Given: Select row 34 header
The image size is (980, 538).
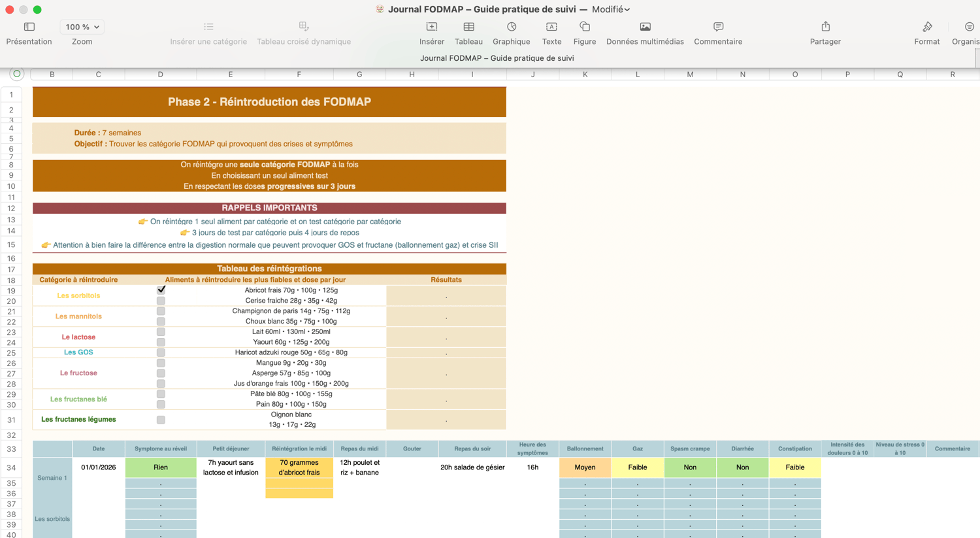Looking at the screenshot, I should pos(11,467).
